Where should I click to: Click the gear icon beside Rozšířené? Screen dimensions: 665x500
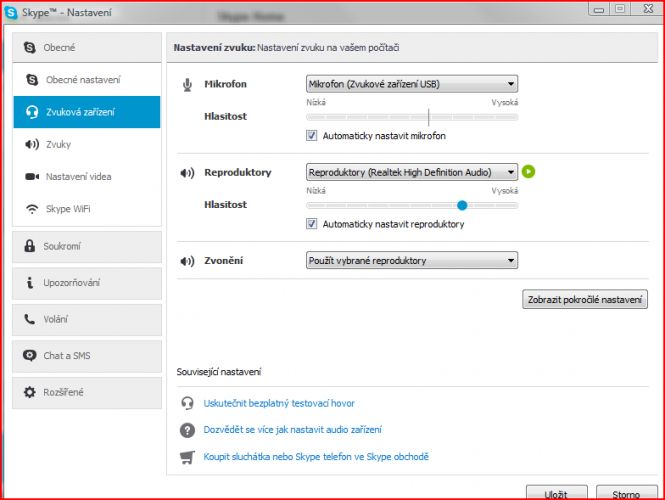(x=29, y=392)
